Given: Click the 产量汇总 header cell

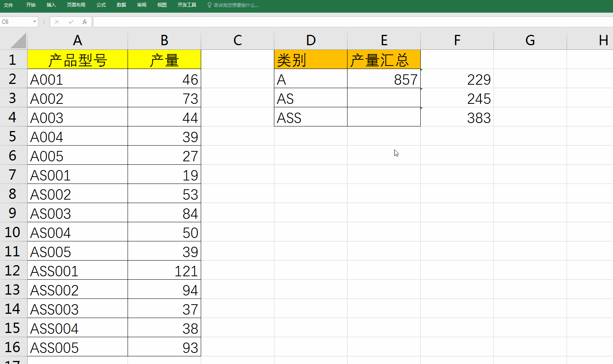Looking at the screenshot, I should pyautogui.click(x=384, y=59).
